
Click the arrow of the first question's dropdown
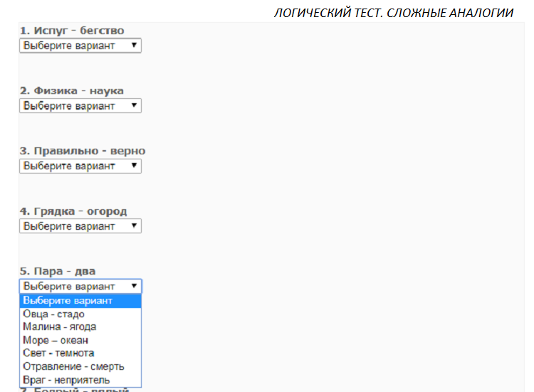[134, 46]
